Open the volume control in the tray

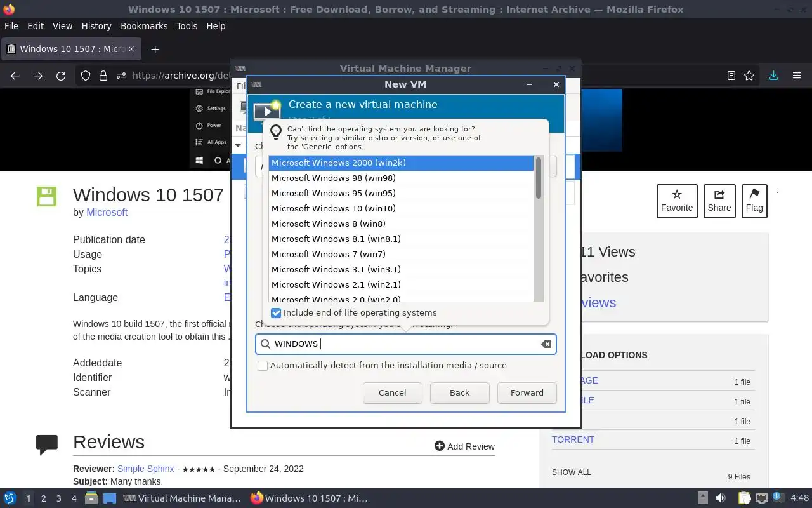pos(721,498)
